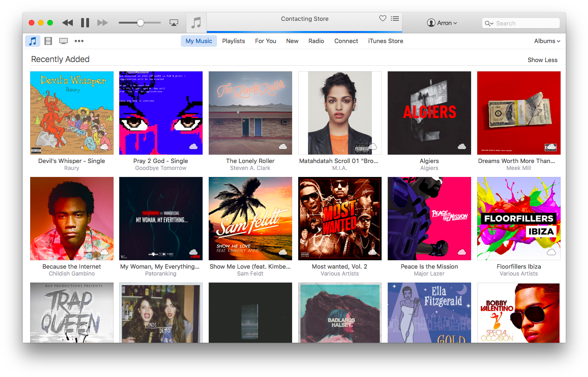Click the cloud icon on The Lonely Roller
The image size is (588, 377).
283,146
